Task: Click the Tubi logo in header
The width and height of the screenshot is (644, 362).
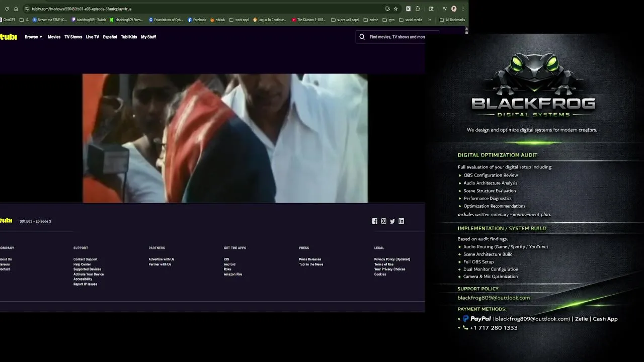Action: [8, 37]
